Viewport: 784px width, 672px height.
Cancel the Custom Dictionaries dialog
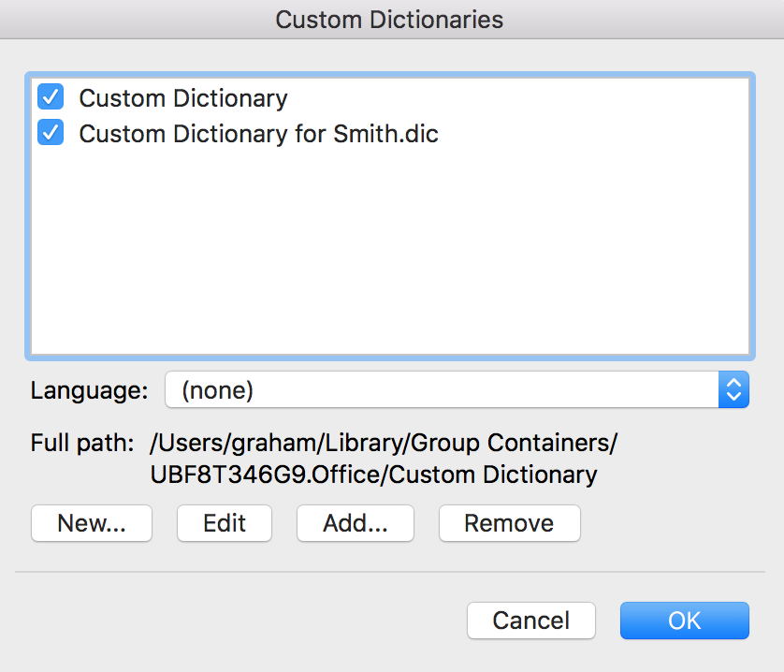(x=531, y=621)
